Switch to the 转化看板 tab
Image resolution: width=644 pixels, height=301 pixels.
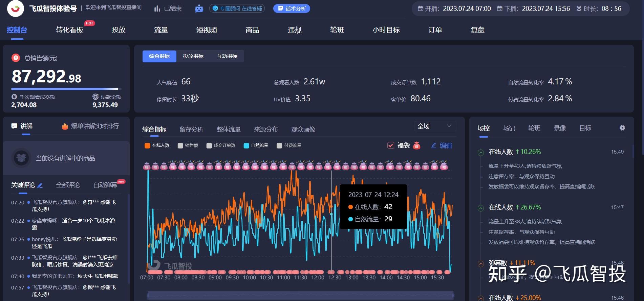69,30
